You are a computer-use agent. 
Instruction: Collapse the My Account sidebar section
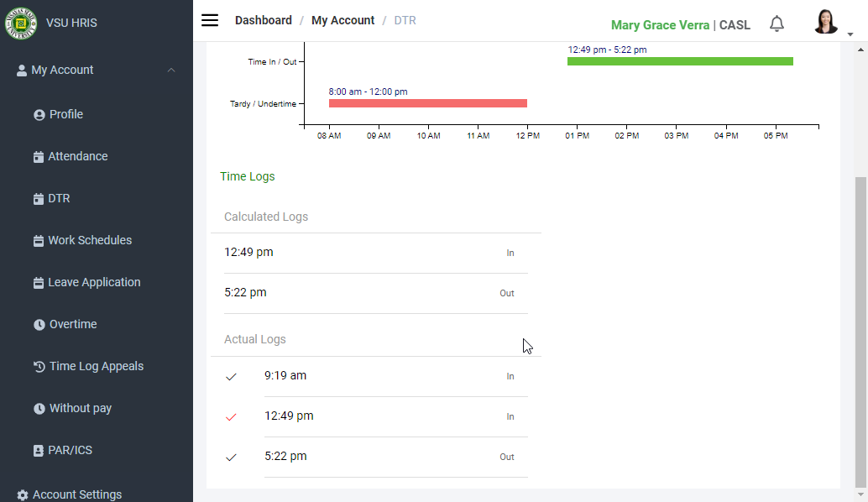(x=171, y=71)
